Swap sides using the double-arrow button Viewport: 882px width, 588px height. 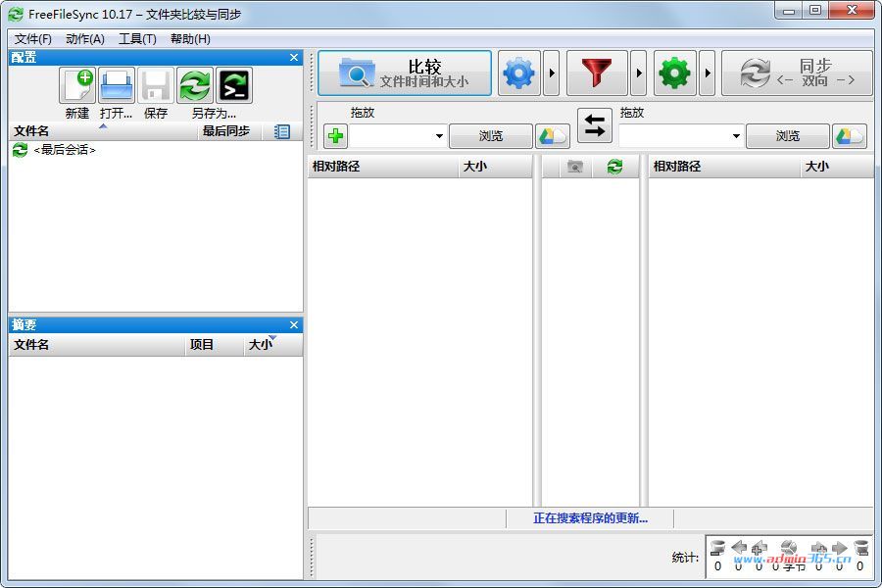tap(595, 125)
